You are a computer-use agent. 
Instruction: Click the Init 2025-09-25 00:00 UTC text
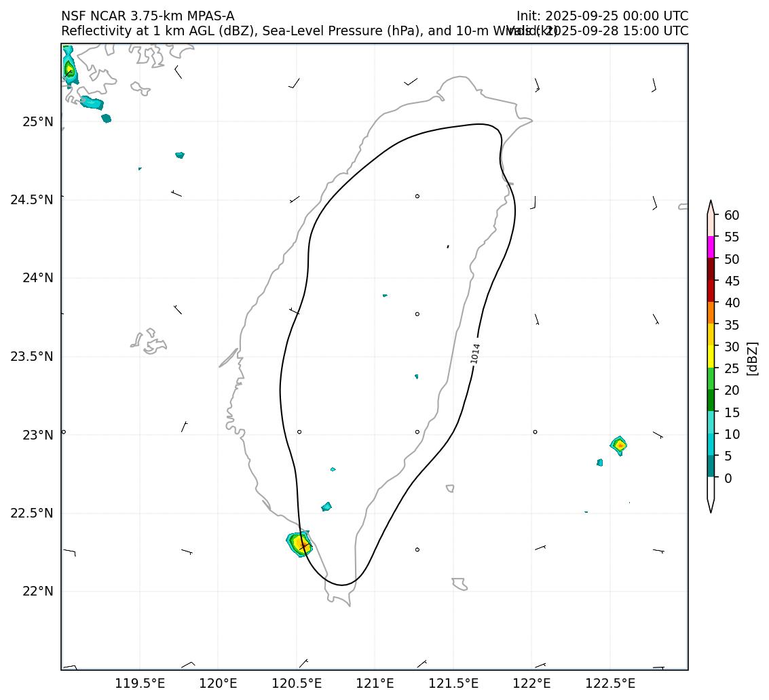coord(601,16)
